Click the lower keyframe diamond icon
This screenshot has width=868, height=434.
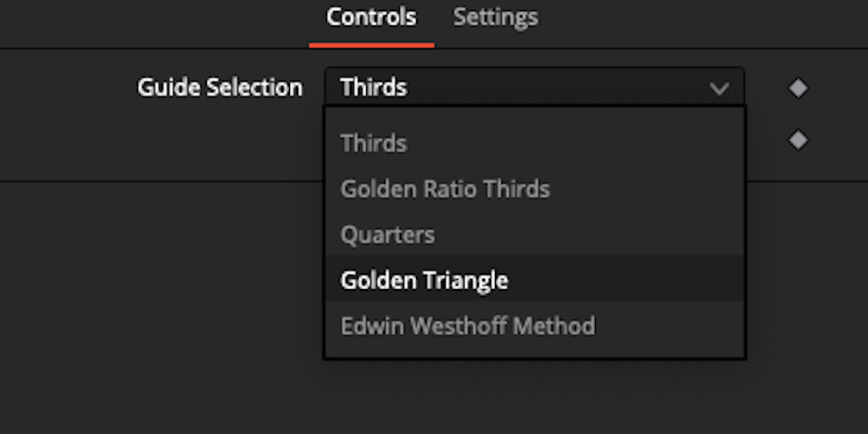(798, 140)
